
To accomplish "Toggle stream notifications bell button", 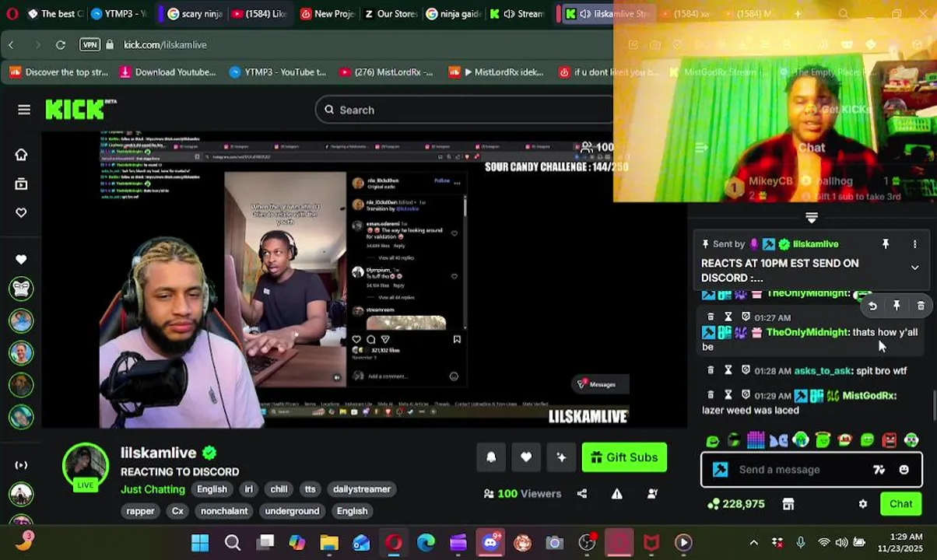I will (x=491, y=457).
